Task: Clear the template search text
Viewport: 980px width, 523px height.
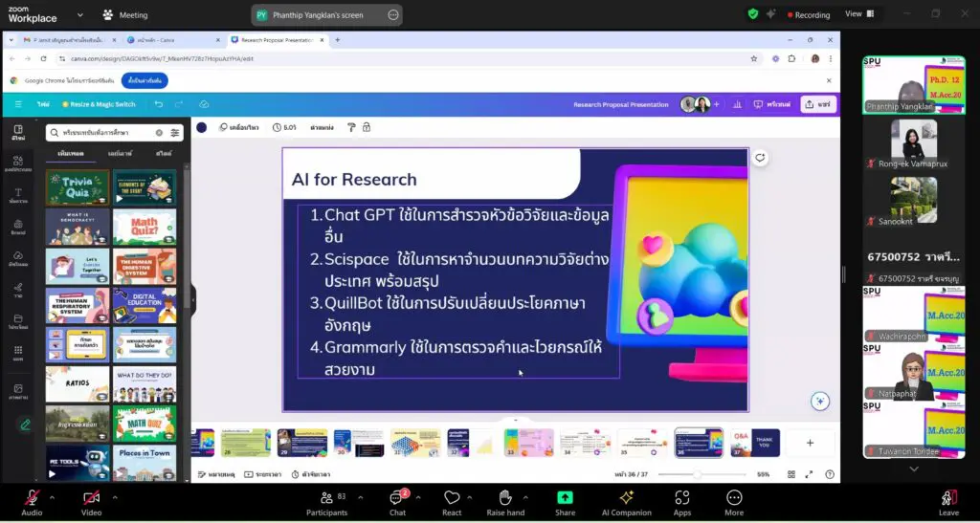Action: click(x=159, y=133)
